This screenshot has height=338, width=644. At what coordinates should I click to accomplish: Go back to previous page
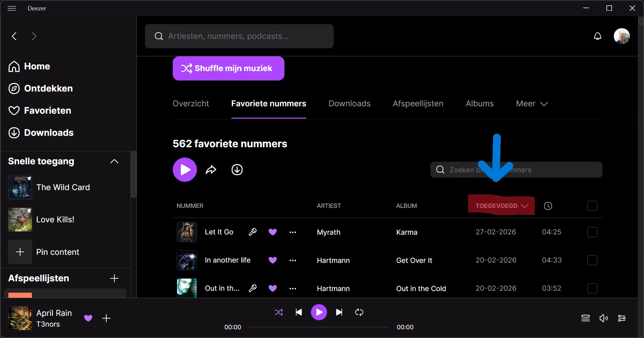(x=14, y=36)
